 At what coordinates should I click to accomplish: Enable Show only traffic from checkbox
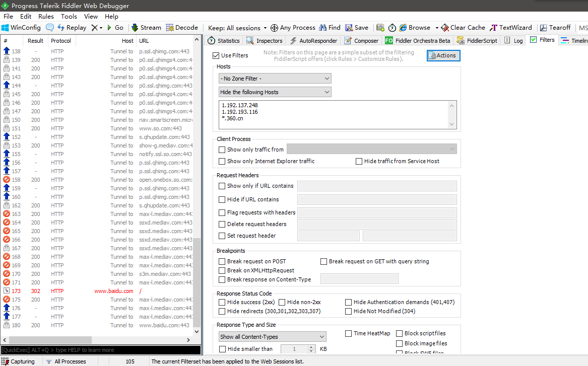pyautogui.click(x=222, y=150)
